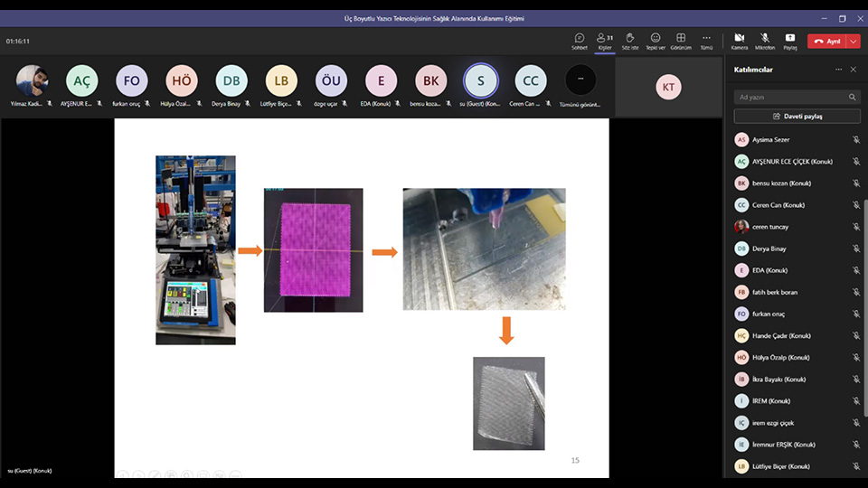This screenshot has height=488, width=868.
Task: Unmute the Mikrofon
Action: point(765,41)
